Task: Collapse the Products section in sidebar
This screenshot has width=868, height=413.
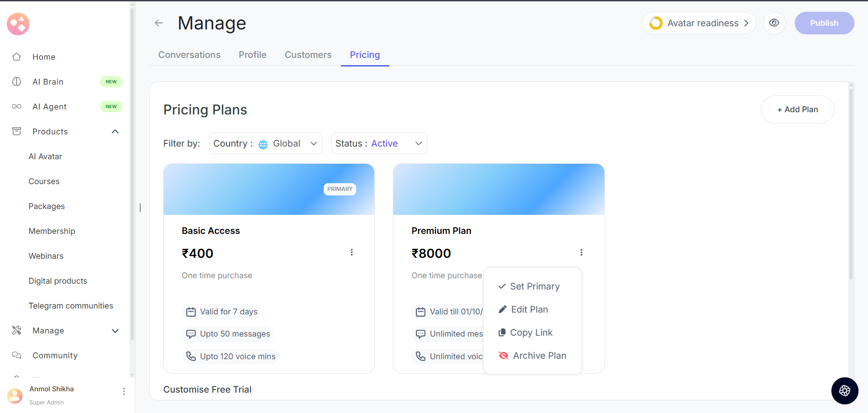Action: pos(115,132)
